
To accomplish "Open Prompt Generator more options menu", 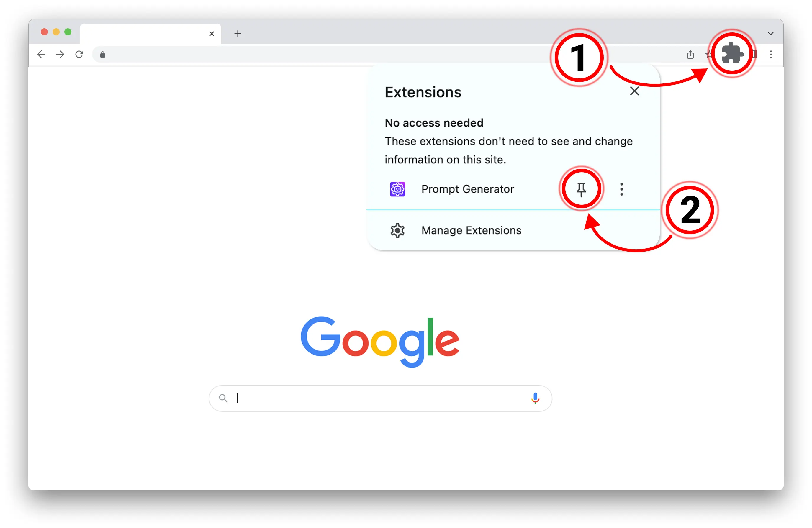I will (x=621, y=189).
